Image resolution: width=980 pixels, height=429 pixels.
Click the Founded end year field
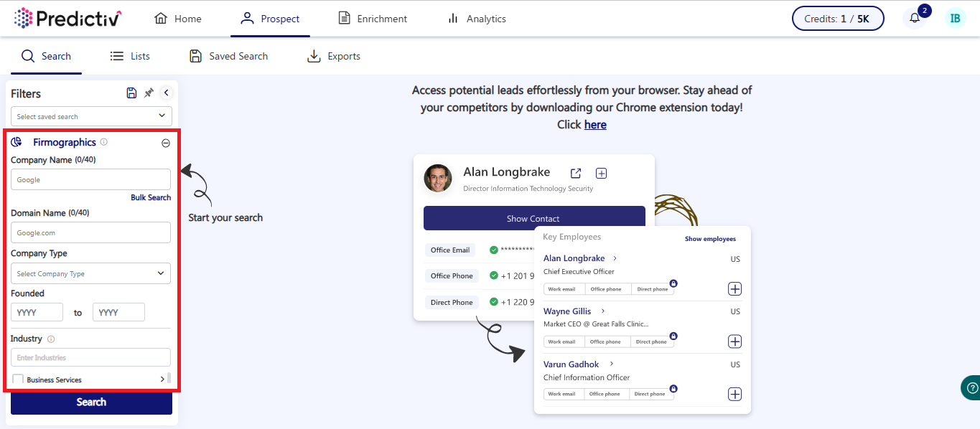click(x=118, y=312)
